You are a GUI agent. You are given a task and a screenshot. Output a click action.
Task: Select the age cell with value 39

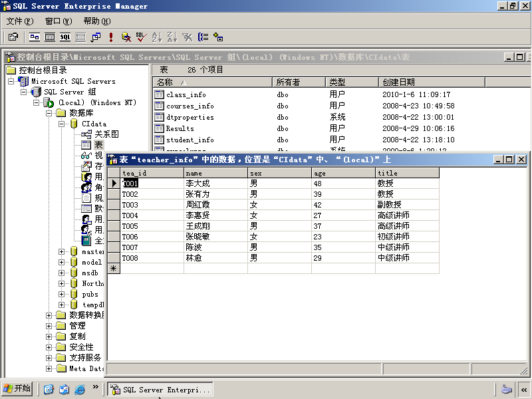343,194
